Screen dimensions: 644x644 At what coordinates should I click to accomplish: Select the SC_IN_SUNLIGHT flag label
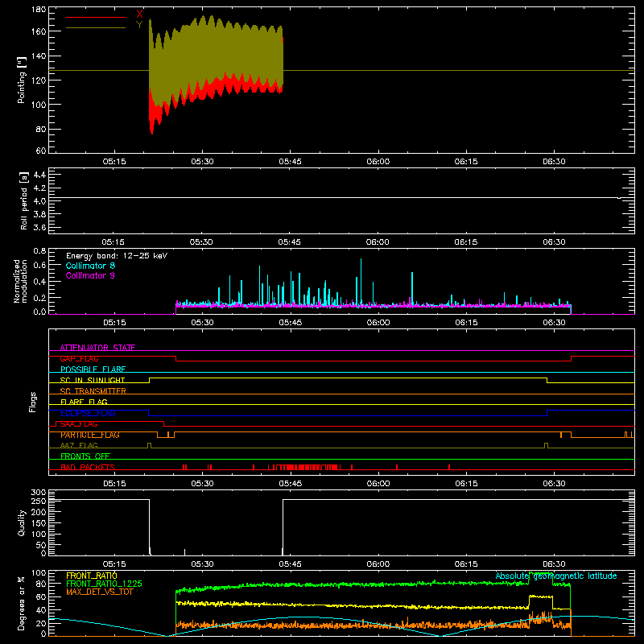click(93, 380)
